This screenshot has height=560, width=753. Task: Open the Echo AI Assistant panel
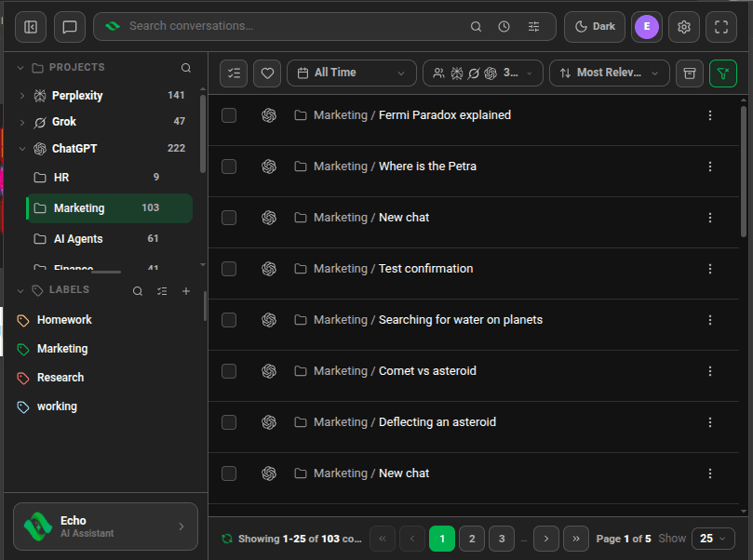point(106,527)
